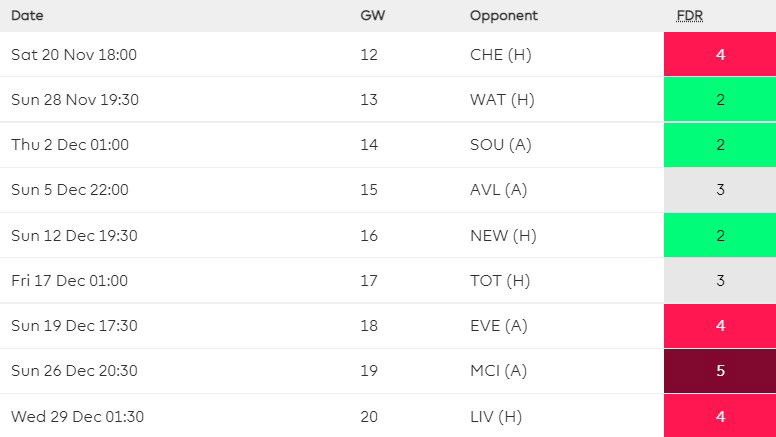Click green FDR 2 box for Watford
This screenshot has height=437, width=776.
pos(720,100)
